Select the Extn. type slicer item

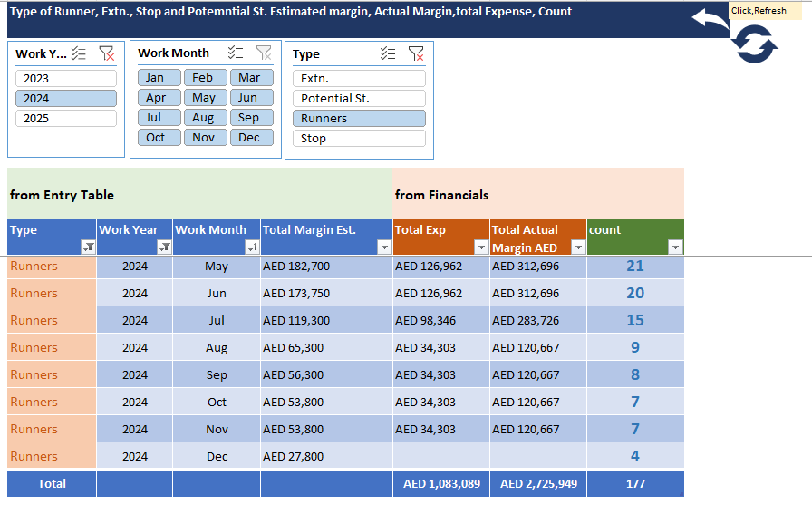click(x=359, y=79)
